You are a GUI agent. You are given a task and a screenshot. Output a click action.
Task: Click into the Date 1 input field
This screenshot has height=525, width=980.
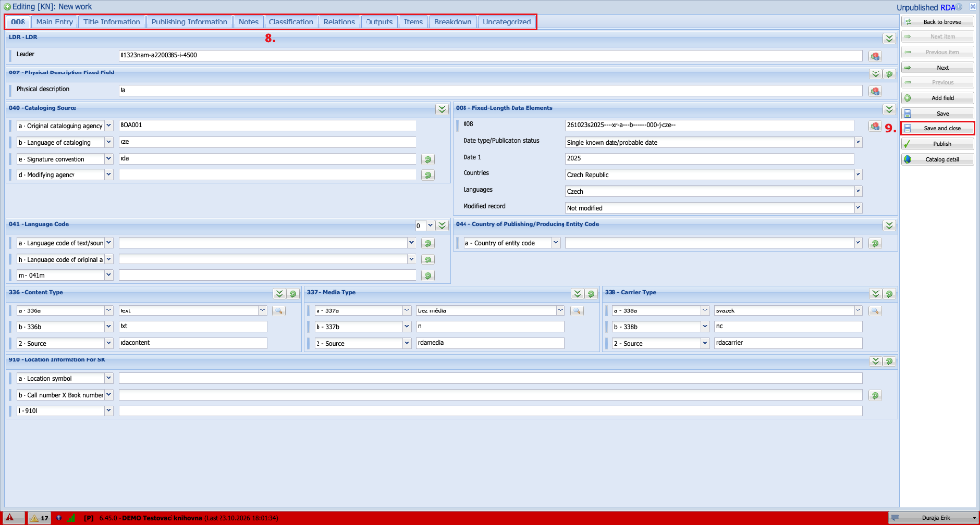pos(710,159)
